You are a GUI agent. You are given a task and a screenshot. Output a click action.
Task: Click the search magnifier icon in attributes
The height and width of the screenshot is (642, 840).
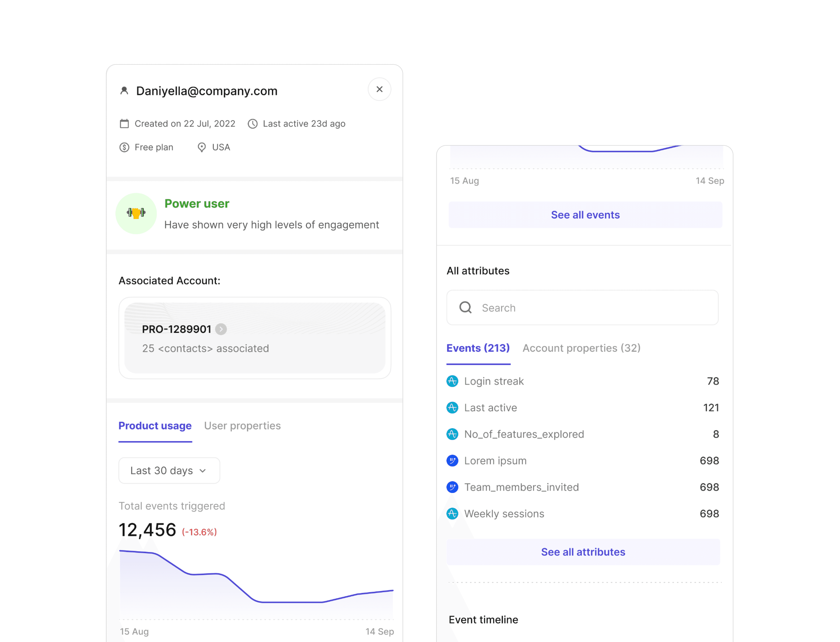(465, 307)
